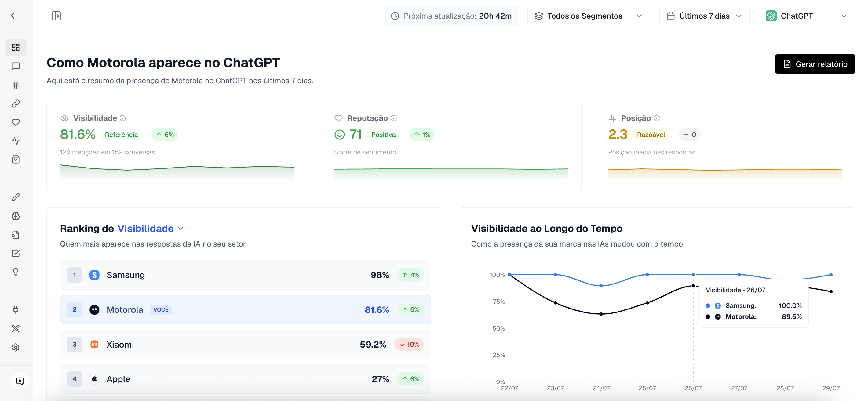The image size is (868, 401).
Task: Open the brain sidebar icon
Action: pyautogui.click(x=16, y=216)
